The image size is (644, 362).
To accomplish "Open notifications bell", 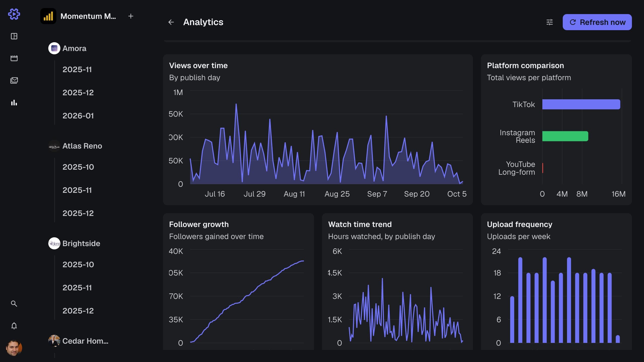I will click(14, 326).
